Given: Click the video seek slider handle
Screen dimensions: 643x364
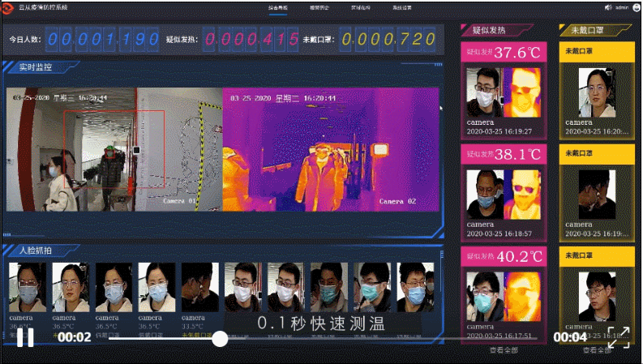Looking at the screenshot, I should tap(220, 339).
